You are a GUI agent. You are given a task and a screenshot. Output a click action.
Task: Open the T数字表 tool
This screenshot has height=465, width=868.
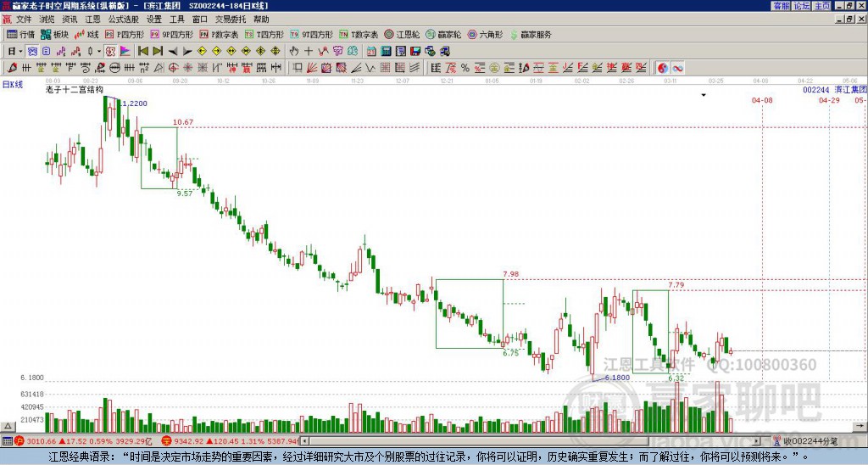[359, 34]
